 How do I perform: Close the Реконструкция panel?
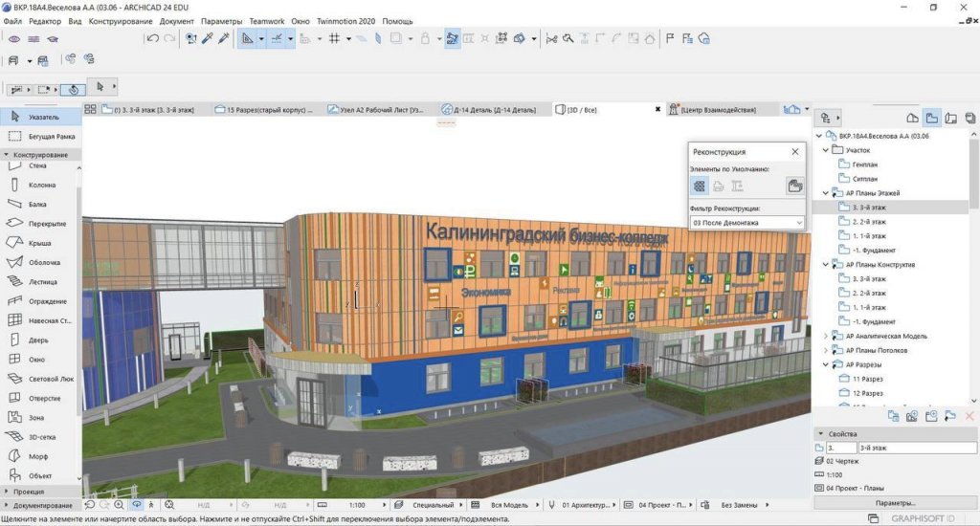tap(794, 152)
